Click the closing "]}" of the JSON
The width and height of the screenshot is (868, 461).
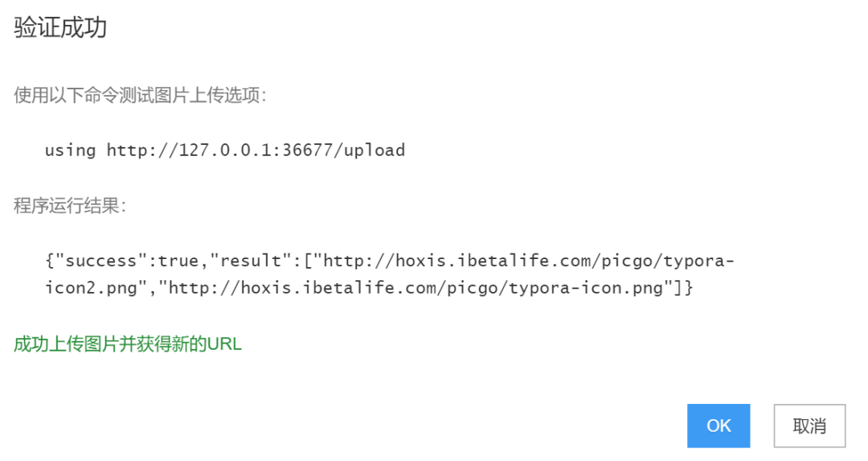pos(683,288)
